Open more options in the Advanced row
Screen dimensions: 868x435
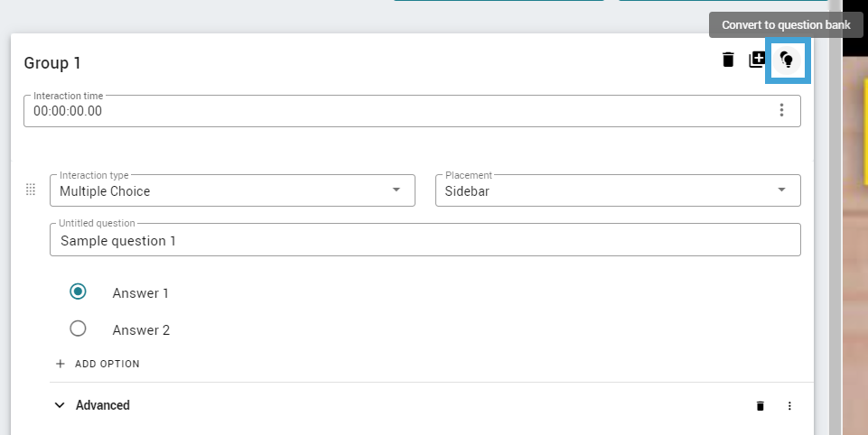(x=789, y=405)
